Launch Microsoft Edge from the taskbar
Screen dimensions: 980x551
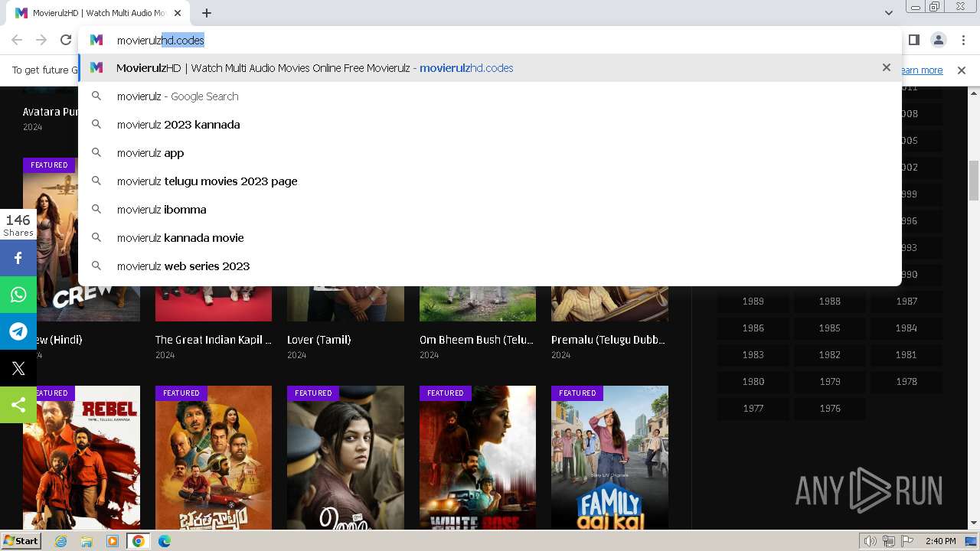[x=165, y=541]
